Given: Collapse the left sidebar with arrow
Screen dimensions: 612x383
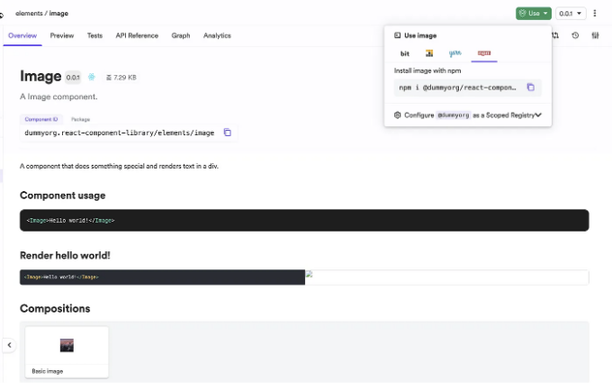Looking at the screenshot, I should (x=9, y=345).
